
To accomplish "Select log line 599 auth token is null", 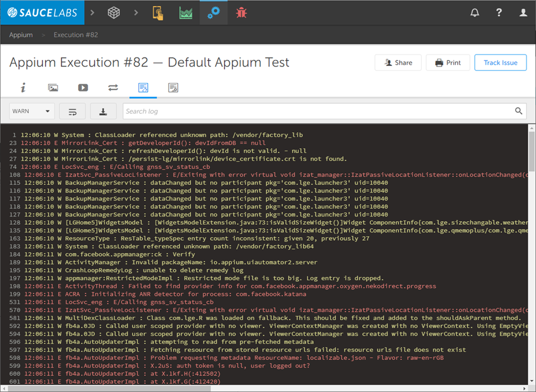I will click(x=159, y=366).
